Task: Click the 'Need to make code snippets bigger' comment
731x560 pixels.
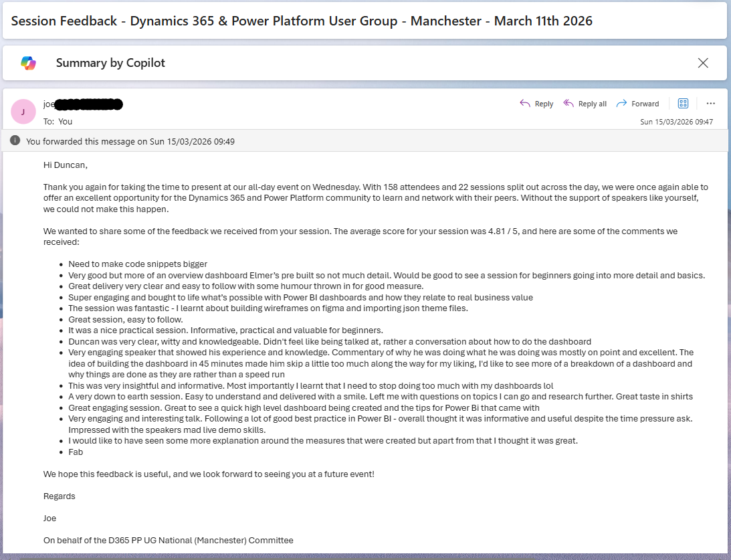Action: click(138, 264)
